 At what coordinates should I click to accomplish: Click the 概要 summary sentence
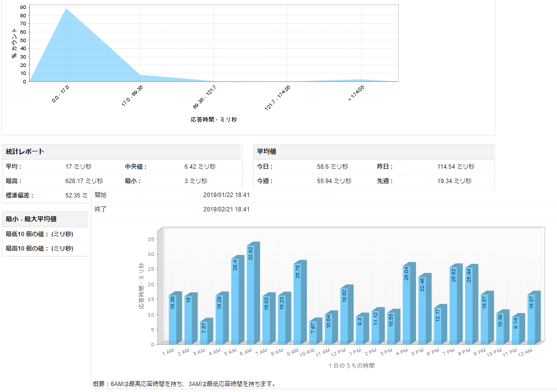click(x=184, y=384)
